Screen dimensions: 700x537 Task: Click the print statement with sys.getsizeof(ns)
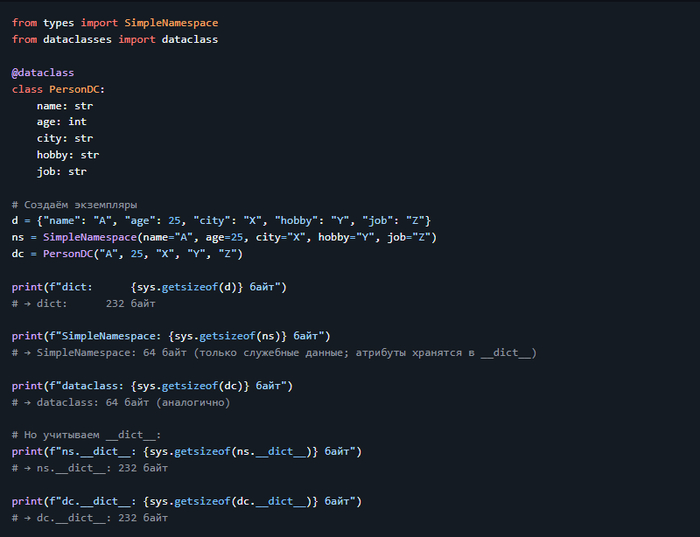171,336
